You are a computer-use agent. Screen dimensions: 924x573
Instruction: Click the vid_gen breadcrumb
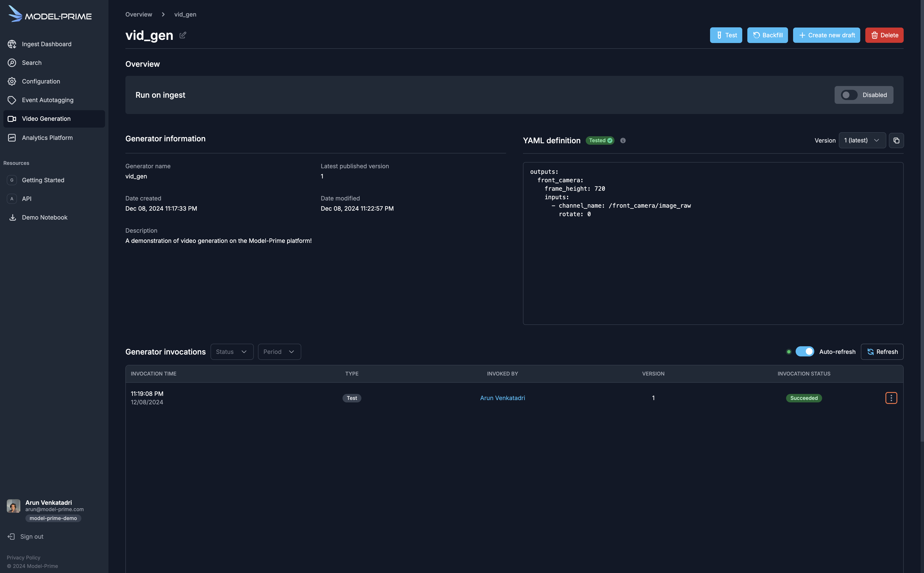coord(185,14)
